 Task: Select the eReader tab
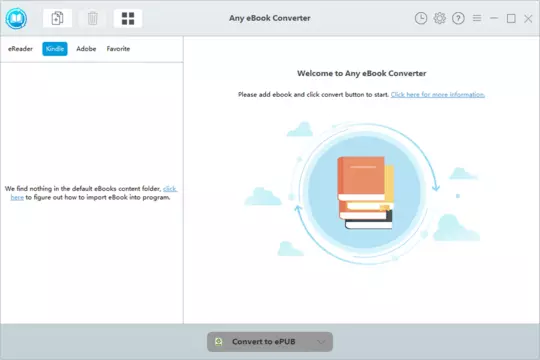click(20, 49)
